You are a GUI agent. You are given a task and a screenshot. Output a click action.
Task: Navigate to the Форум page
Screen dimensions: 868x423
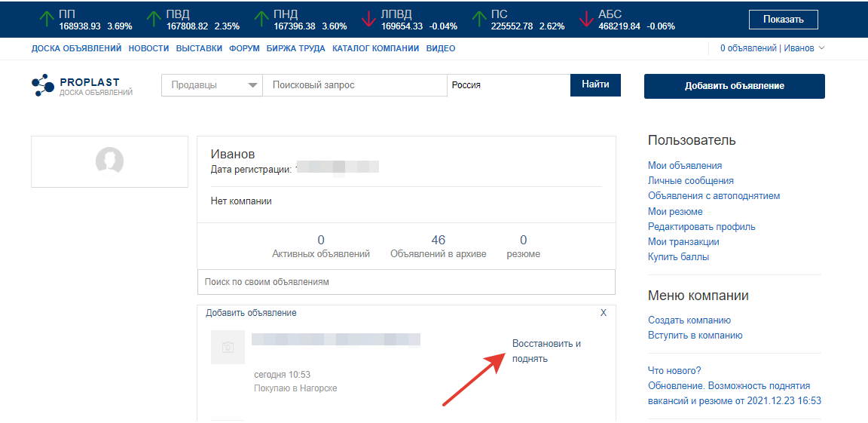coord(244,49)
